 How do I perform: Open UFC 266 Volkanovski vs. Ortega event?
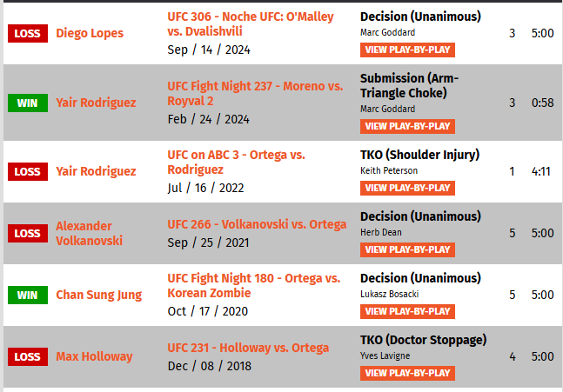257,224
